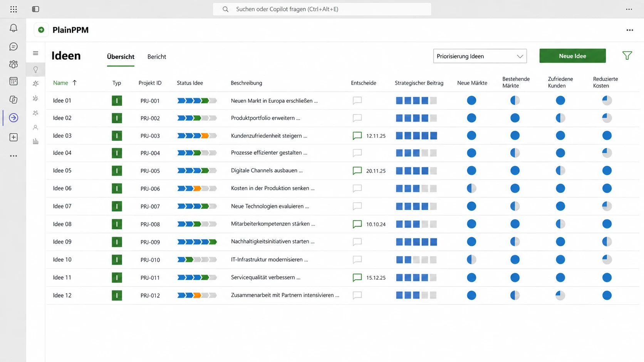Open the app launcher grid
The width and height of the screenshot is (644, 362).
pos(13,9)
